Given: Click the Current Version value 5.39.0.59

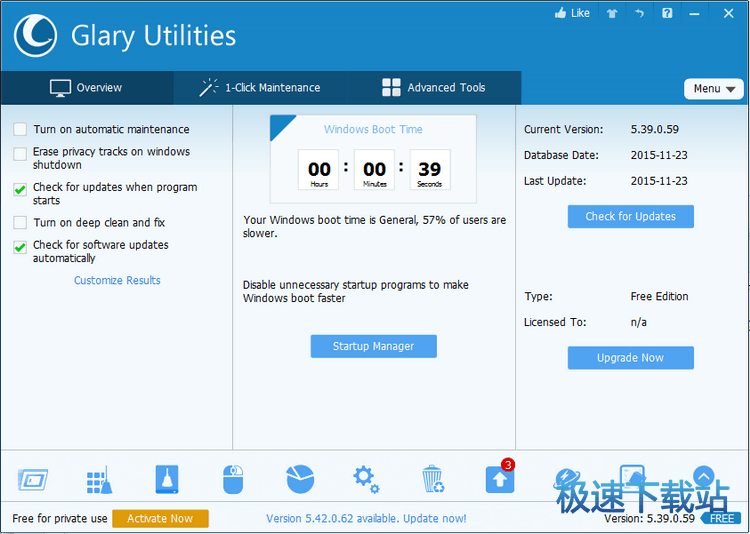Looking at the screenshot, I should click(x=654, y=129).
